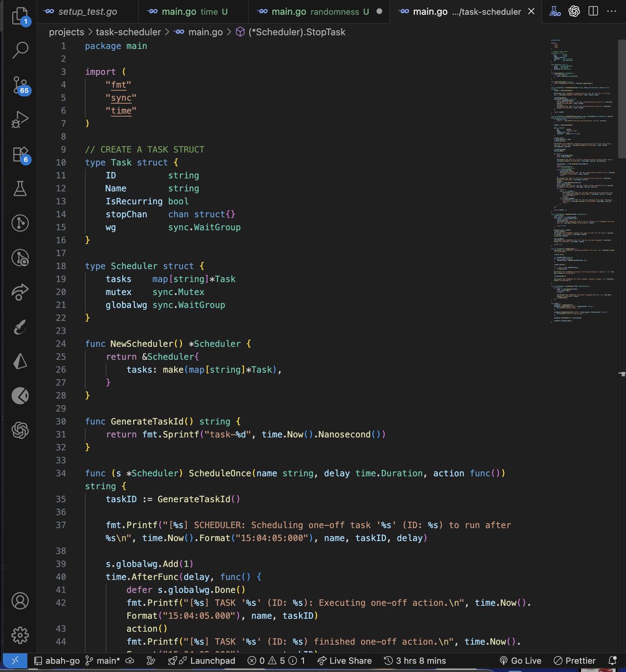This screenshot has height=672, width=626.
Task: Click ScheduleOnce method name on line 34
Action: tap(220, 473)
